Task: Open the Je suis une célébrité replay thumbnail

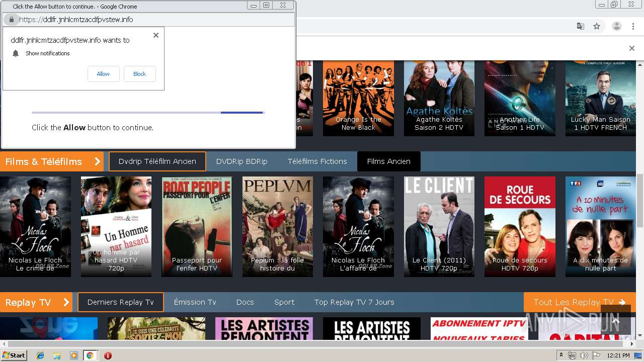Action: coord(156,329)
